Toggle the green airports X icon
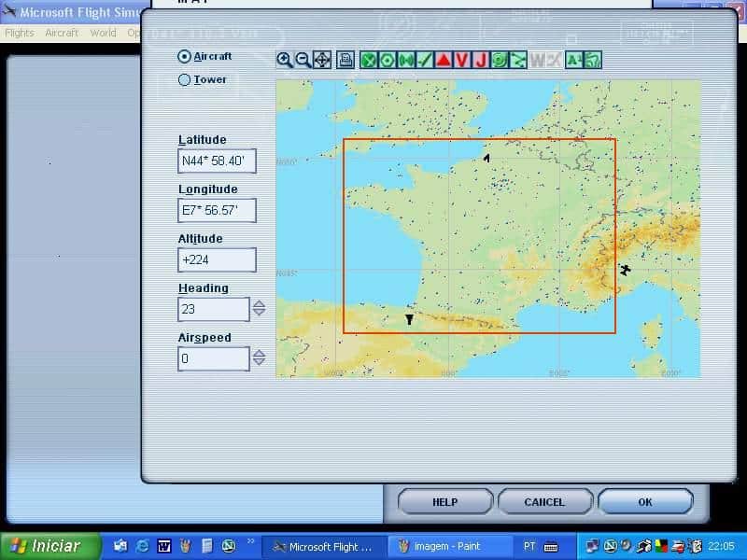The height and width of the screenshot is (560, 747). tap(369, 60)
